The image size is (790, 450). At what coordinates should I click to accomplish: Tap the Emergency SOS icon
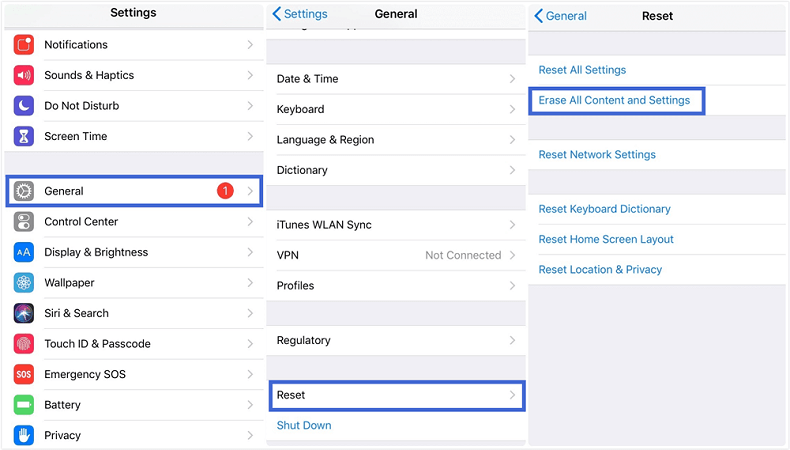24,374
